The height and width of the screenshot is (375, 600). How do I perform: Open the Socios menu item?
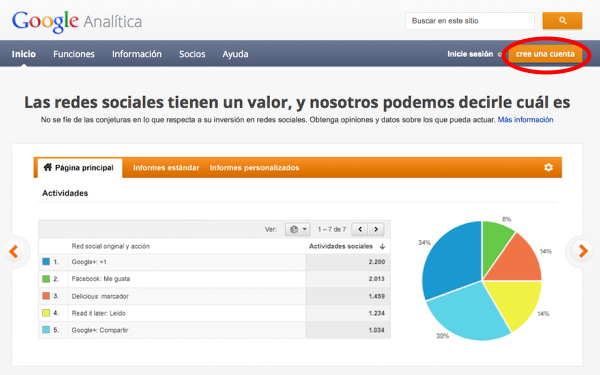(x=192, y=54)
